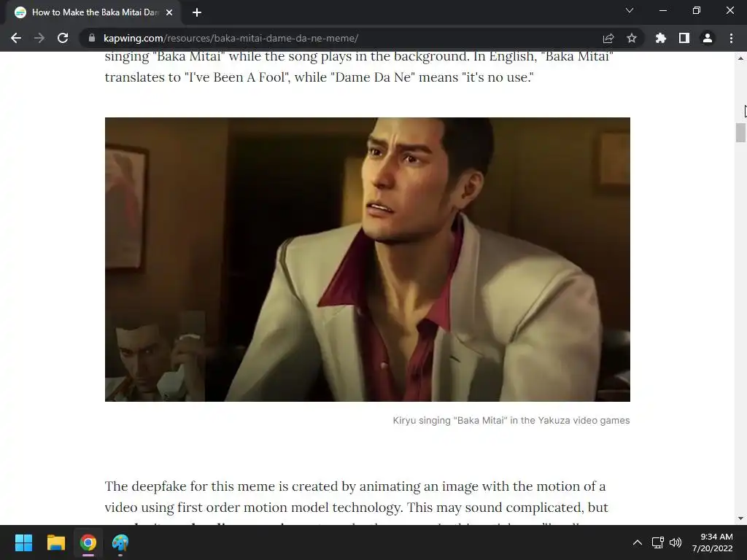Bookmark this tab with star icon
This screenshot has height=560, width=747.
pyautogui.click(x=632, y=38)
